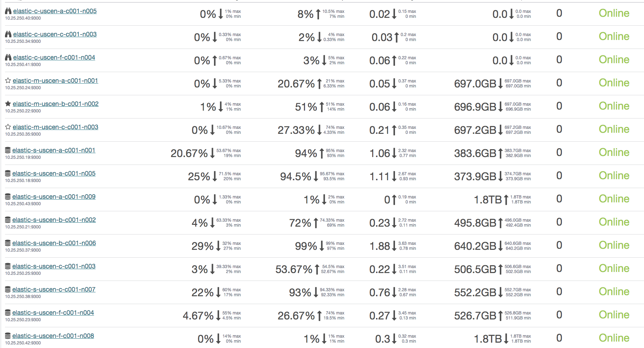
Task: Click binoculars icon beside elastic-c-uscen-a-c001-n005
Action: click(x=8, y=11)
